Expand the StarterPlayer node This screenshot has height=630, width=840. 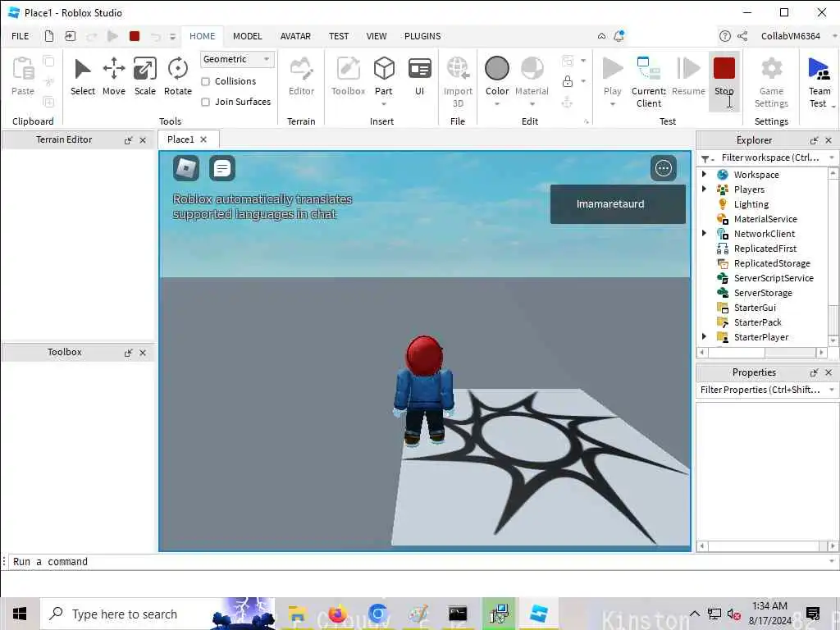coord(704,336)
